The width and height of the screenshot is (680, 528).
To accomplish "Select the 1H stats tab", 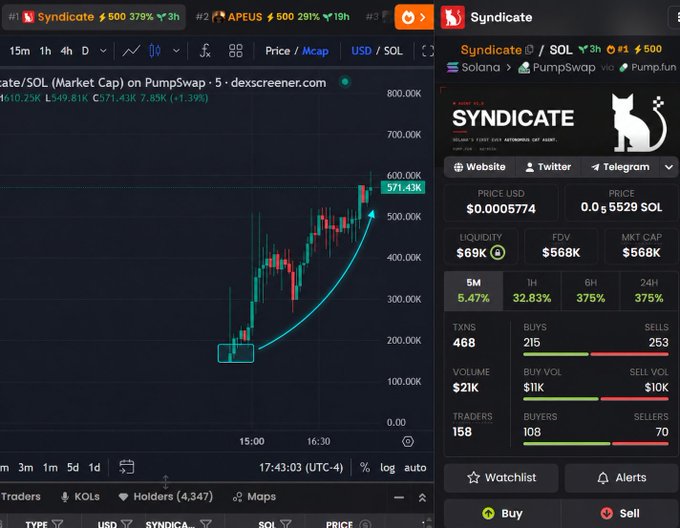I will (532, 291).
